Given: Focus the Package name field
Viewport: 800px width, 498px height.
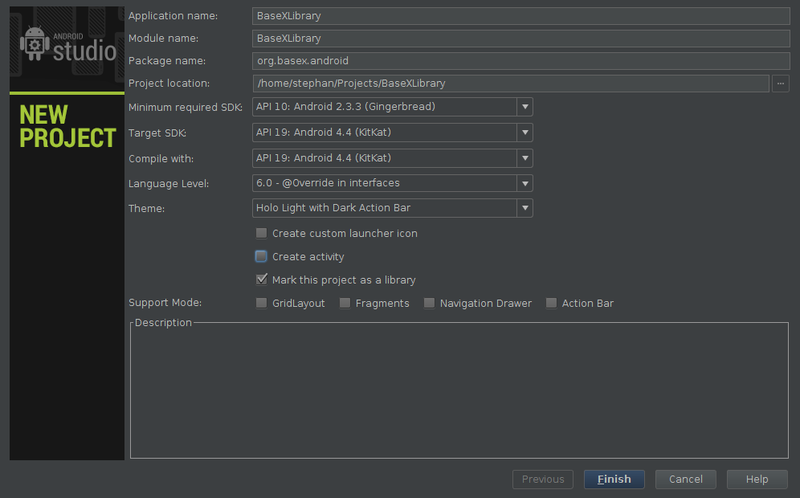Looking at the screenshot, I should (521, 61).
